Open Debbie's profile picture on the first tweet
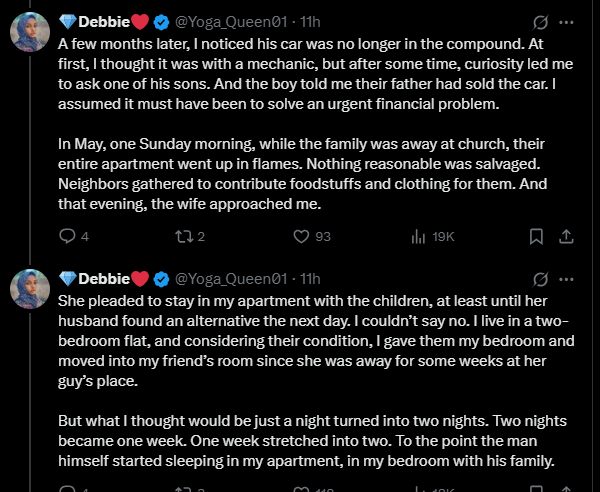The image size is (600, 492). pos(31,34)
